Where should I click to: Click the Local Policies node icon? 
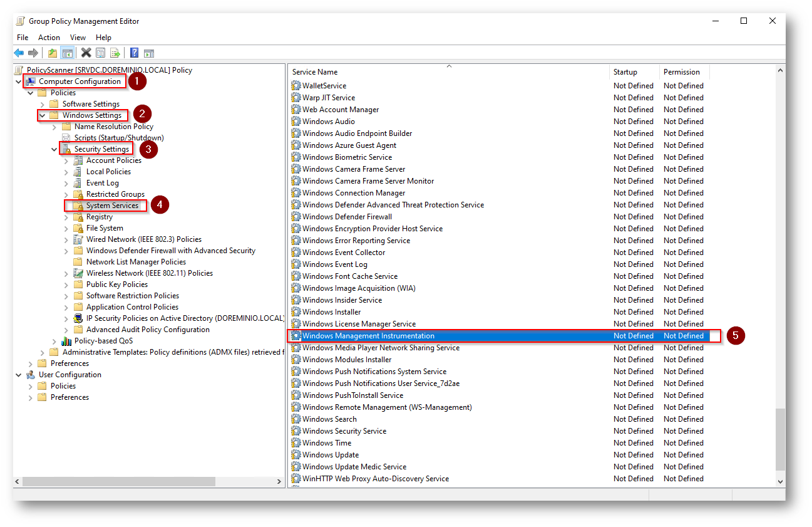(x=78, y=172)
